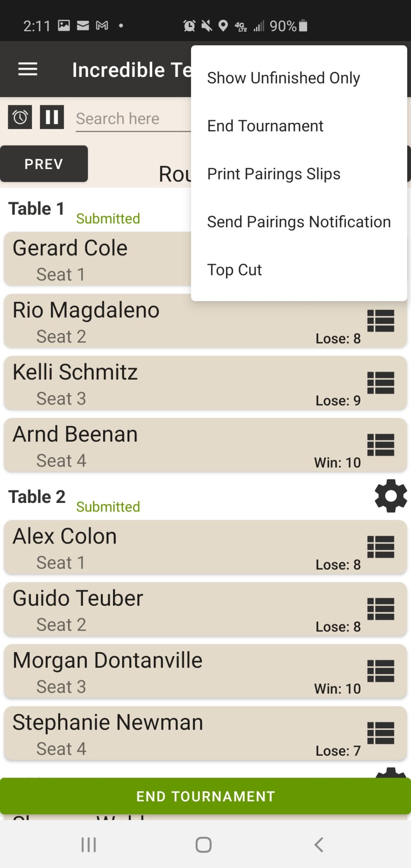Pause the round timer
Image resolution: width=411 pixels, height=868 pixels.
coord(52,118)
